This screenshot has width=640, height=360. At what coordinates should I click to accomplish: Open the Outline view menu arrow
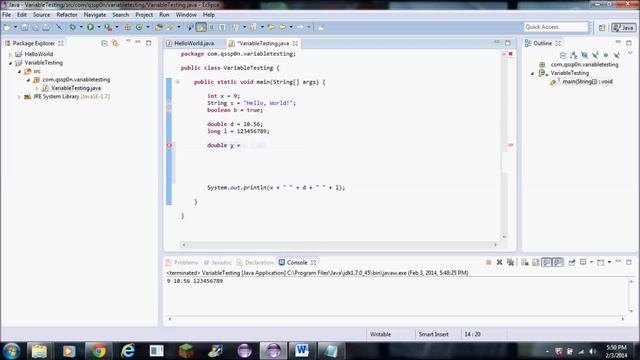click(630, 53)
